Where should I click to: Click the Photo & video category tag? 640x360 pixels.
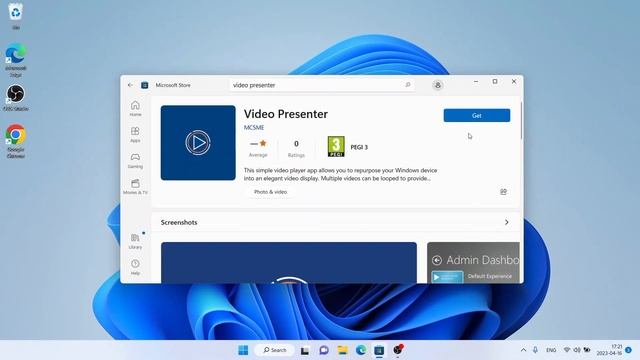(x=270, y=192)
